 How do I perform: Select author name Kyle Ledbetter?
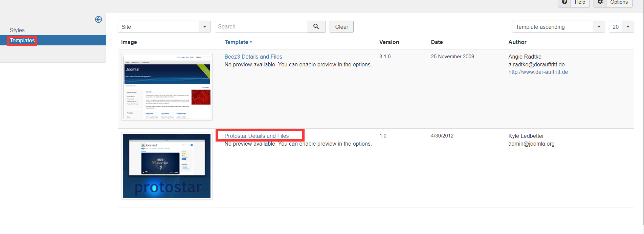[x=526, y=136]
